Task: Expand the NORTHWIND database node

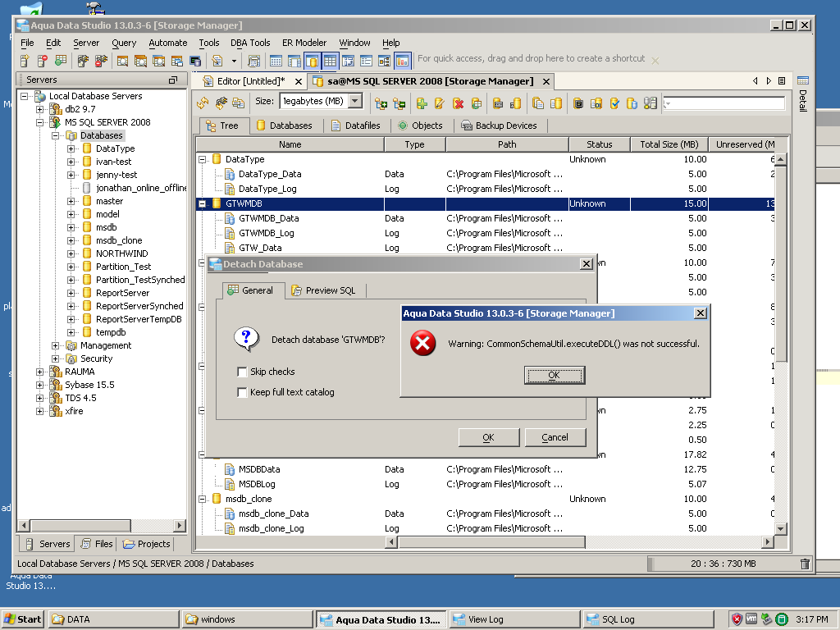Action: (71, 253)
